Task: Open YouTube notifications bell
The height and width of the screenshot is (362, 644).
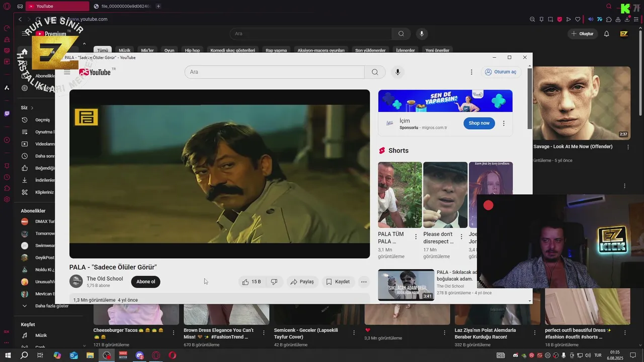Action: point(607,34)
